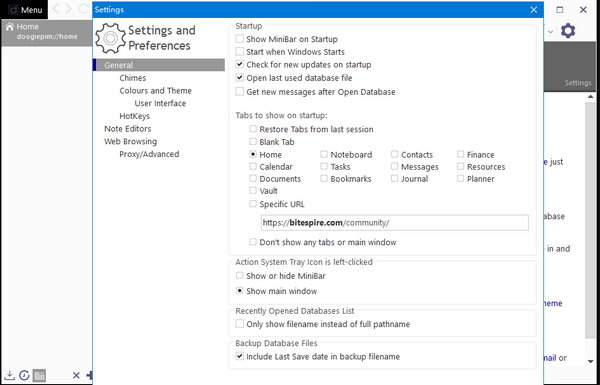Select Note Editors settings category
This screenshot has width=600, height=385.
(x=127, y=129)
